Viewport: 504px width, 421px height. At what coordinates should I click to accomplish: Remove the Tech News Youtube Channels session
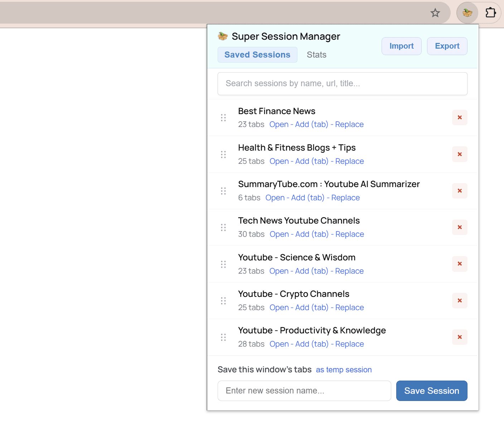pyautogui.click(x=459, y=227)
